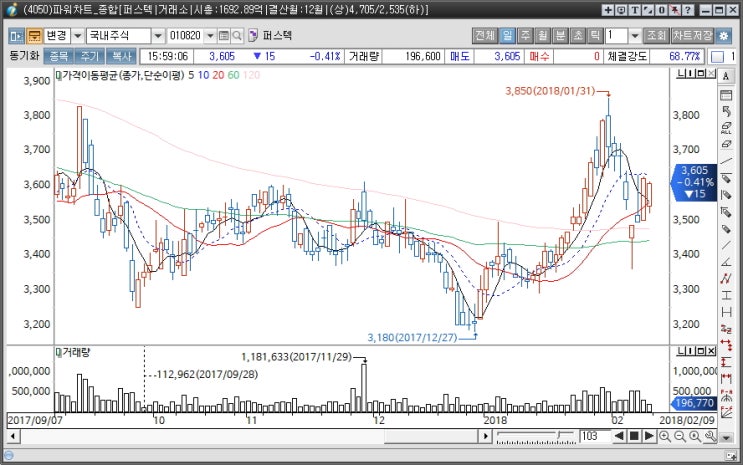Click the 3,850(2018/01/31) high label
Viewport: 743px width, 465px height.
click(550, 91)
